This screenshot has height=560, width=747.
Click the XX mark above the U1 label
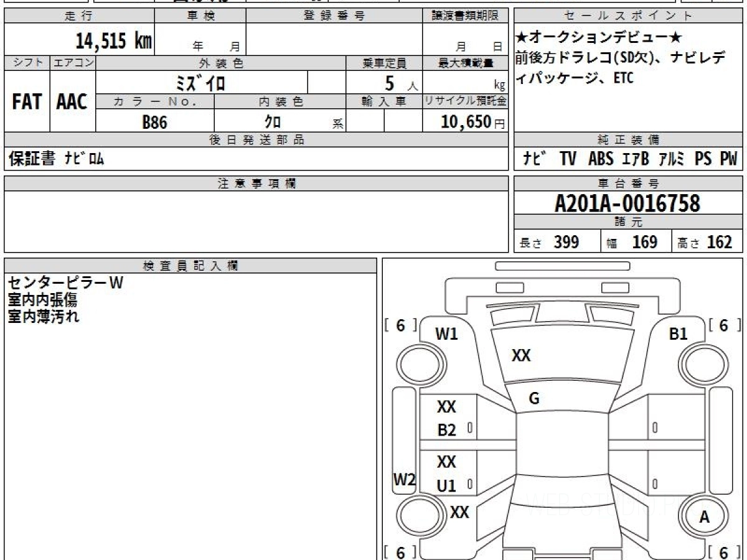[446, 462]
